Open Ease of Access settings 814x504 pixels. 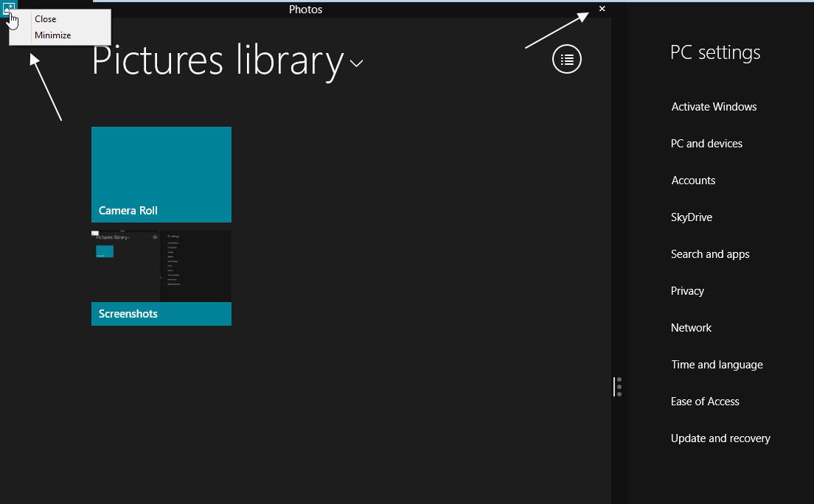(x=705, y=402)
